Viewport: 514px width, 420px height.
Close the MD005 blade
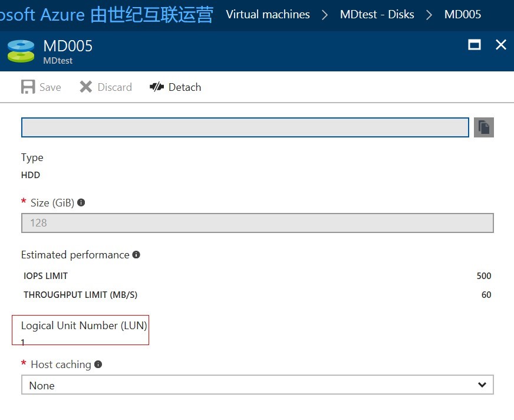tap(501, 45)
